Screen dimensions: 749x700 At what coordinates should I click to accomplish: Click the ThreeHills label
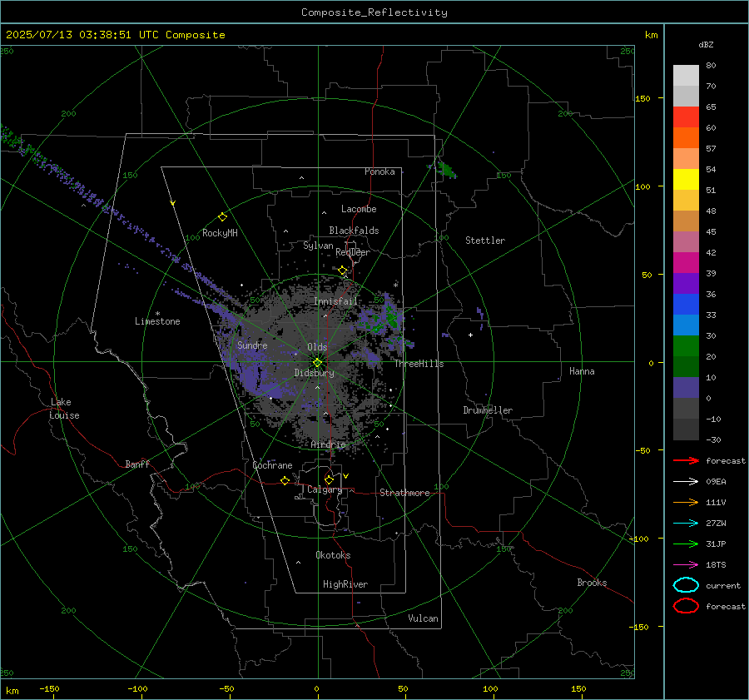click(x=419, y=364)
